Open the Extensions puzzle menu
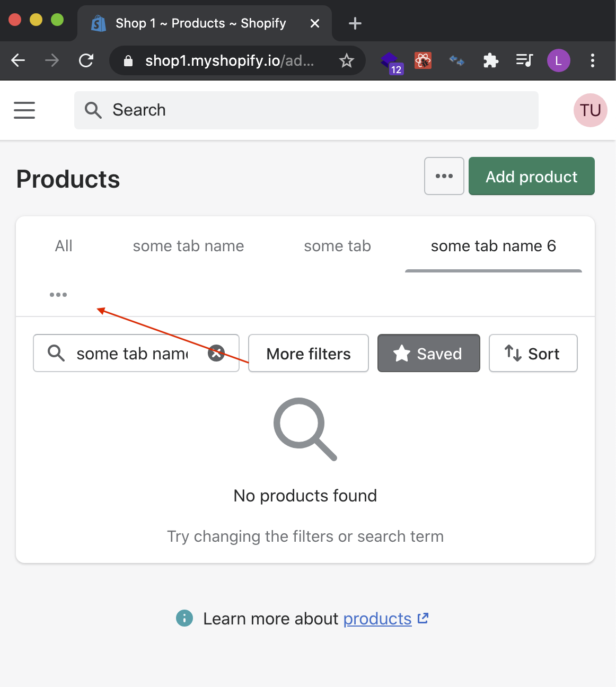The width and height of the screenshot is (616, 687). pyautogui.click(x=491, y=60)
